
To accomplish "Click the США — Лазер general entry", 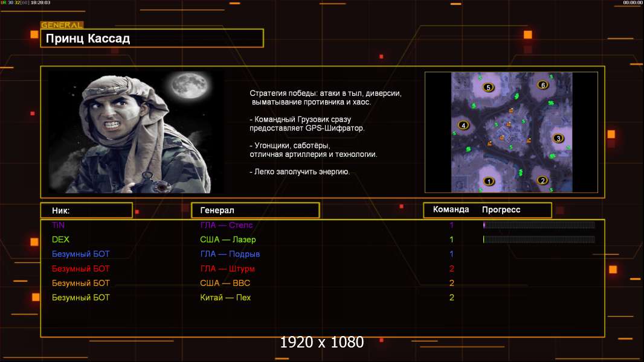I will click(228, 240).
